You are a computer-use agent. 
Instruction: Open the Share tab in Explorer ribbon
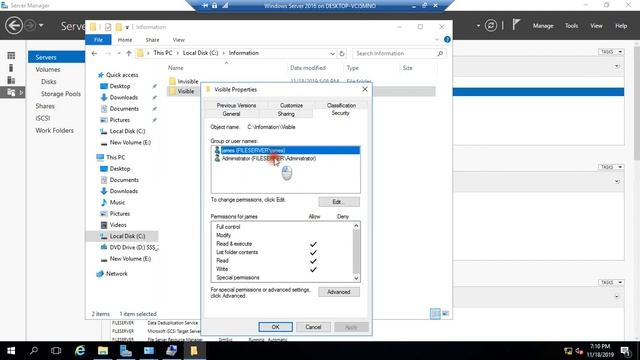[x=152, y=40]
